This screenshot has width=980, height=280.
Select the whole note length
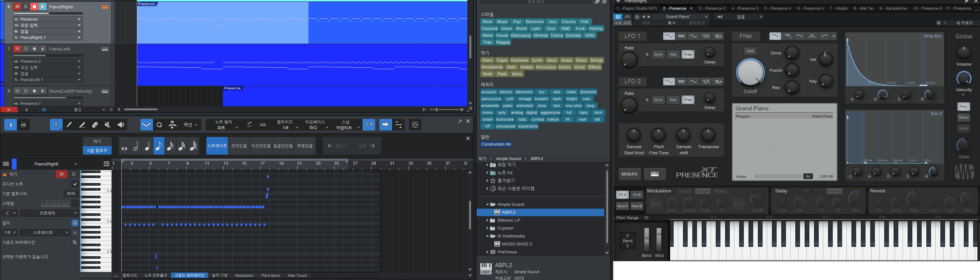(125, 146)
